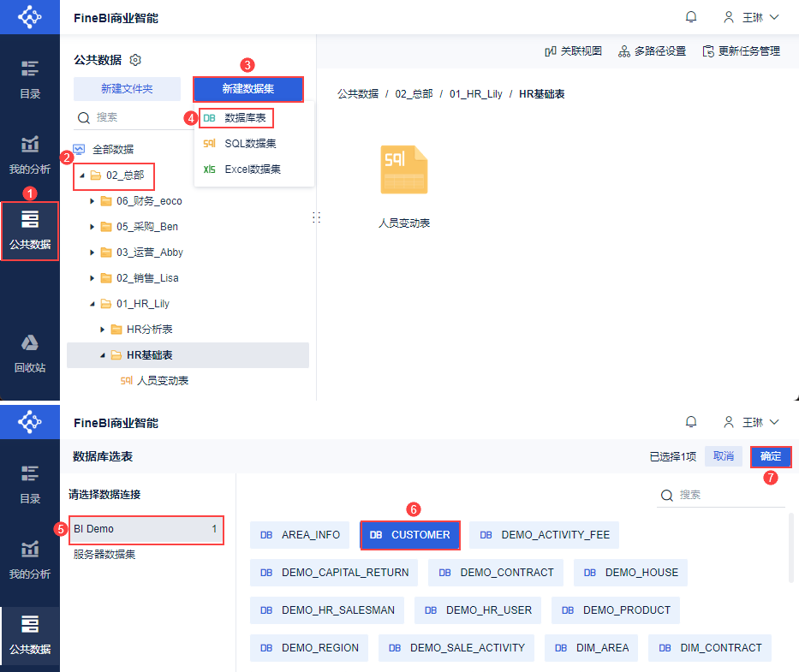
Task: Select the DEMO_SALE_ACTIVITY table
Action: pos(456,648)
